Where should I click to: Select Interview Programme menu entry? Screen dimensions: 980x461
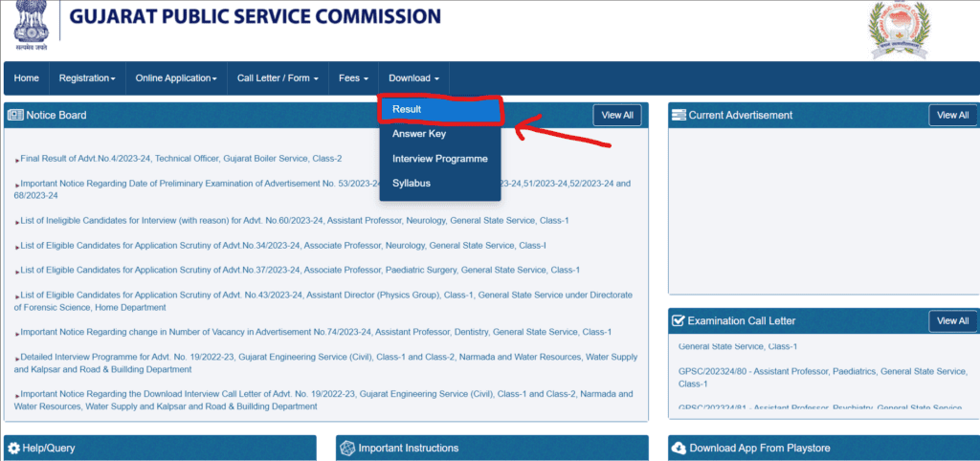(x=440, y=159)
